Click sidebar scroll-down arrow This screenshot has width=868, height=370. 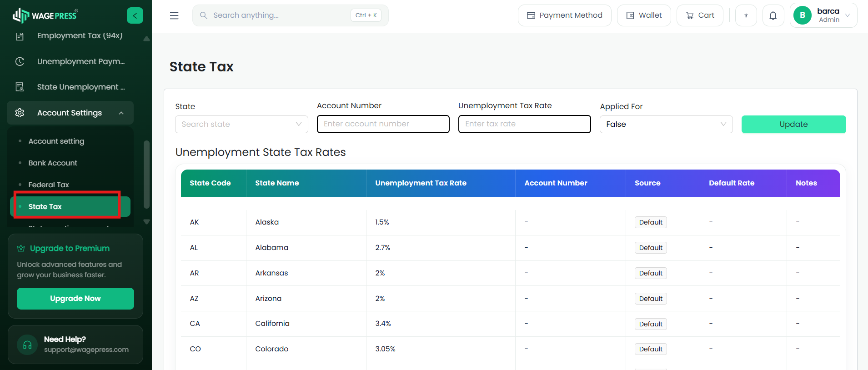tap(146, 222)
